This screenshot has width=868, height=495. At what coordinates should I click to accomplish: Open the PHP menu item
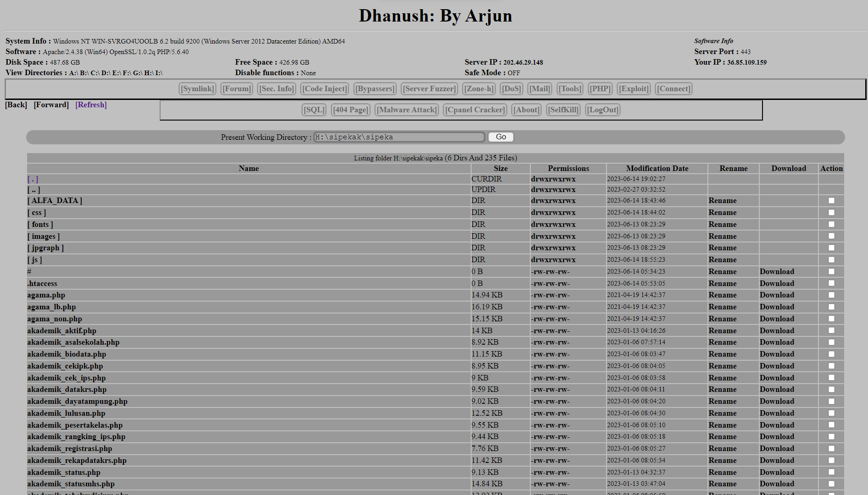[x=600, y=89]
